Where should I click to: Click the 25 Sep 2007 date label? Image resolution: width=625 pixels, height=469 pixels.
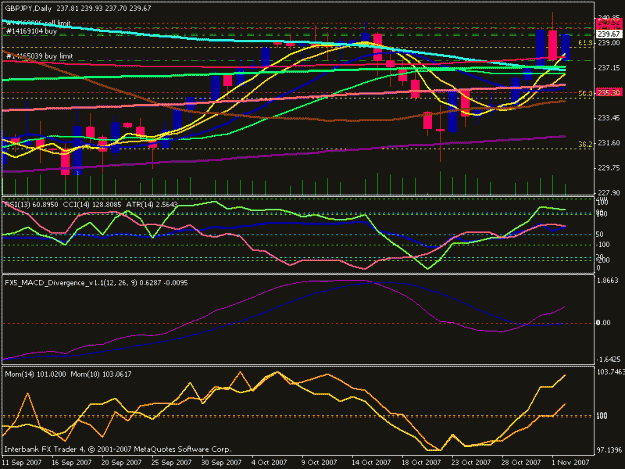tap(171, 462)
